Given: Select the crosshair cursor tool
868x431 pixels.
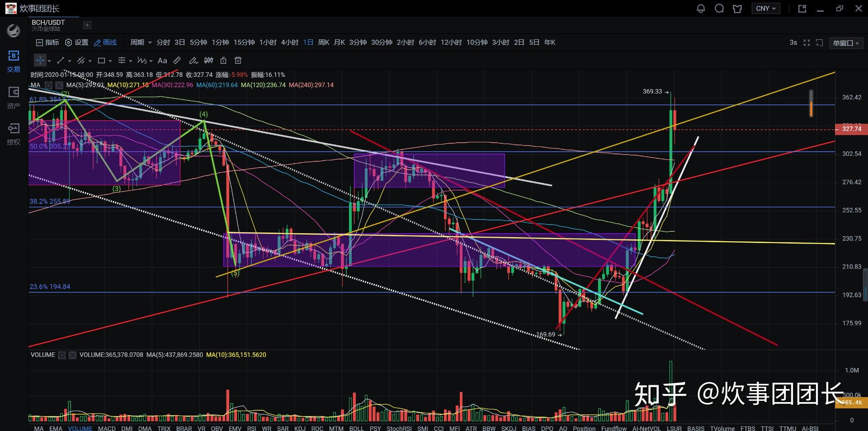Looking at the screenshot, I should click(40, 61).
